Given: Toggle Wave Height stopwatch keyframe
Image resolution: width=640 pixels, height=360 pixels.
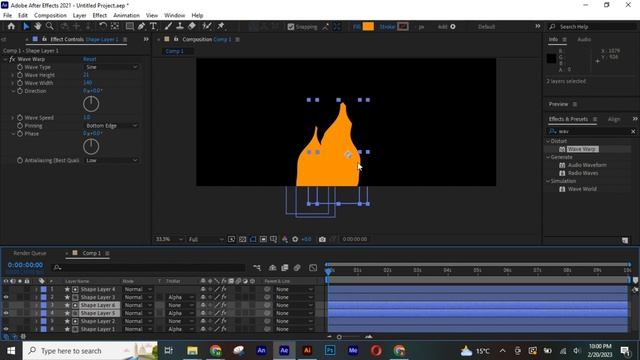Looking at the screenshot, I should [x=20, y=75].
